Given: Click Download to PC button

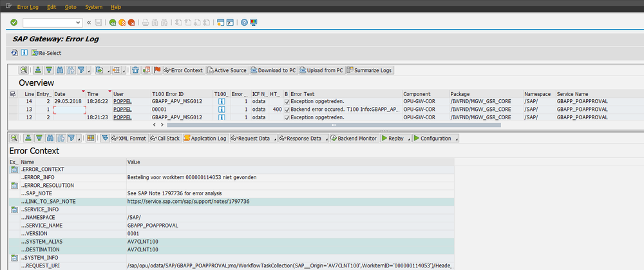Looking at the screenshot, I should tap(274, 70).
